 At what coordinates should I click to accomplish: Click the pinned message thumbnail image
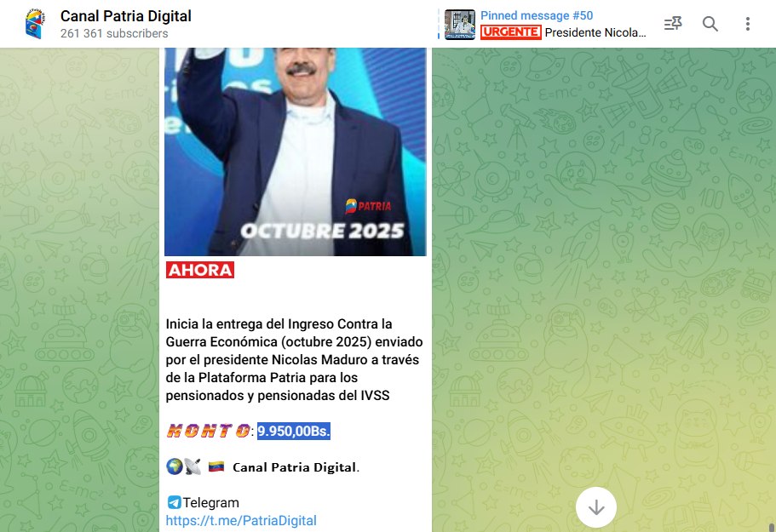pos(460,24)
